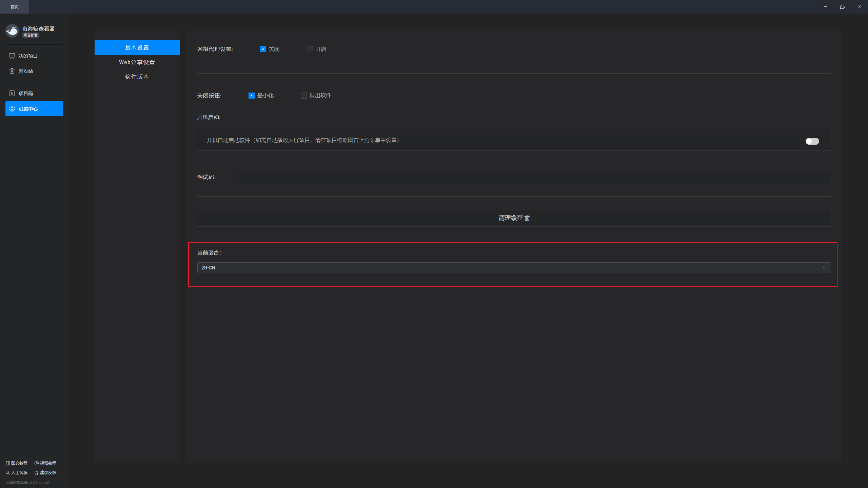Switch to the Web分享设置 tab
868x488 pixels.
point(137,62)
